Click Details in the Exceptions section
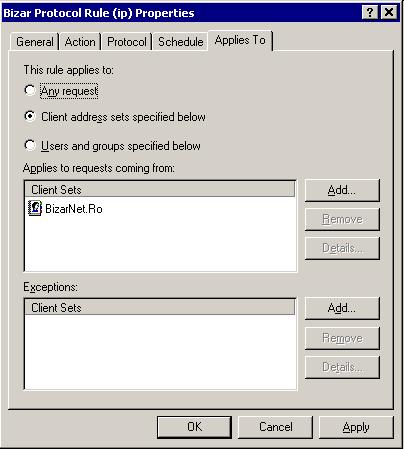Screen dimensions: 404x449 point(342,367)
